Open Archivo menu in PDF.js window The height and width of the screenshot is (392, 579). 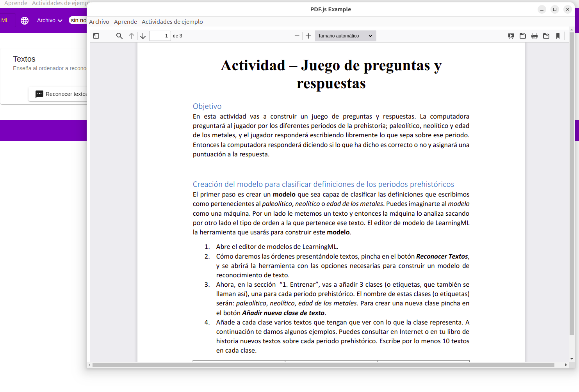(99, 22)
